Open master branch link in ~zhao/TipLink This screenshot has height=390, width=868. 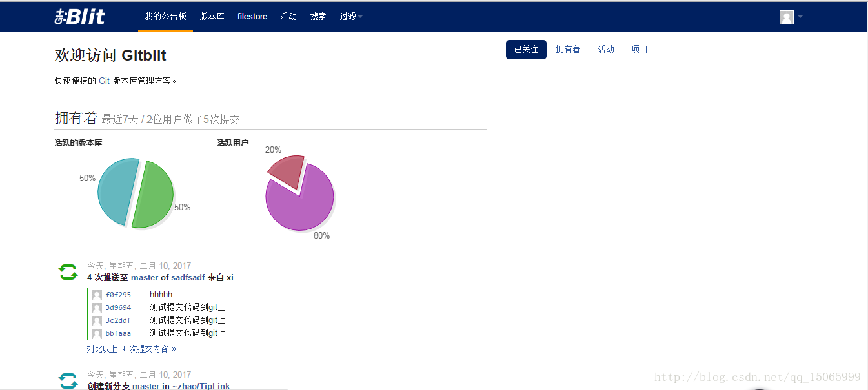145,386
